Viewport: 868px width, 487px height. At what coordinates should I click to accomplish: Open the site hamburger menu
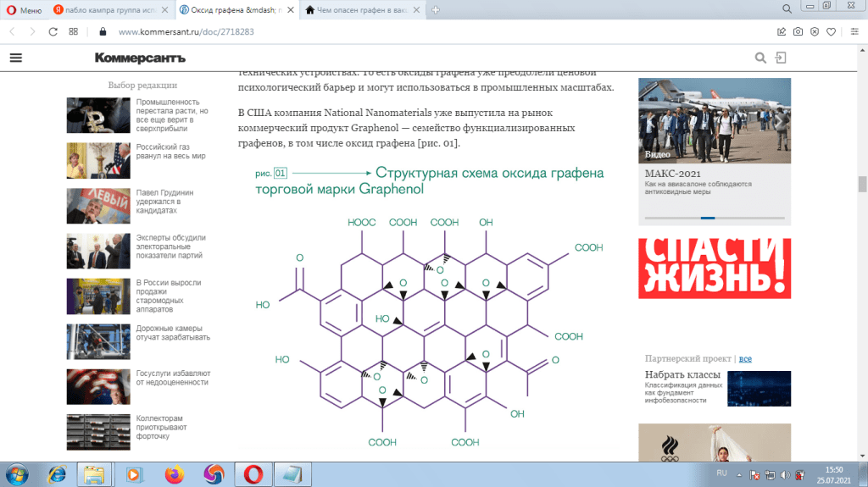coord(16,58)
